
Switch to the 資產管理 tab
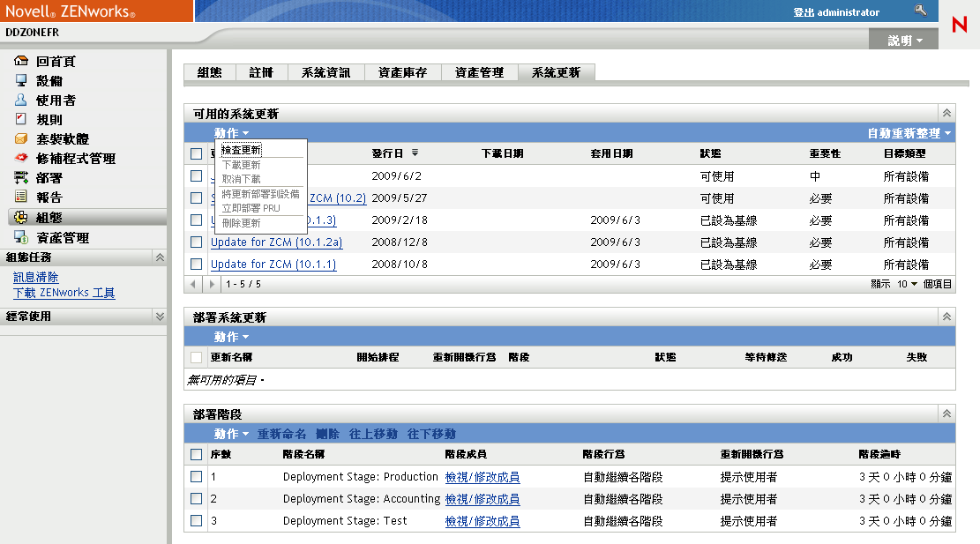click(x=479, y=72)
